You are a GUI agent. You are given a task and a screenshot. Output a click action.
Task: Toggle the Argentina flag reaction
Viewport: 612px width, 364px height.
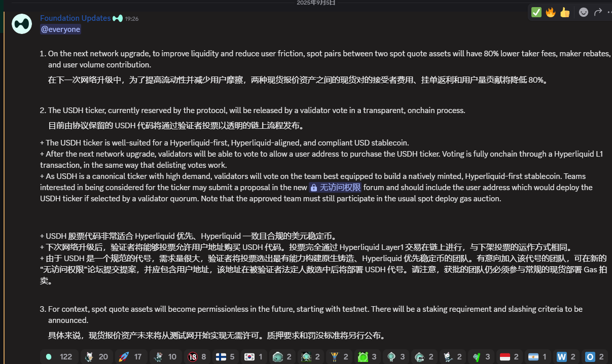click(x=537, y=357)
